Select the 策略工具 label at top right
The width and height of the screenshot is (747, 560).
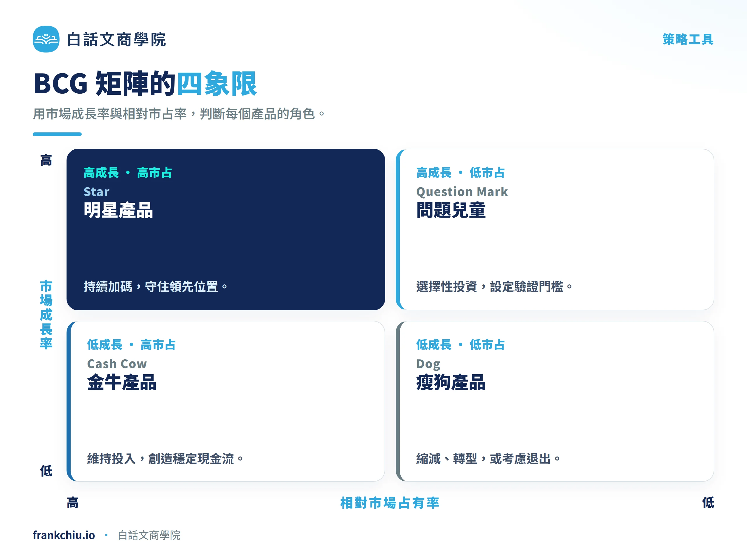tap(687, 39)
